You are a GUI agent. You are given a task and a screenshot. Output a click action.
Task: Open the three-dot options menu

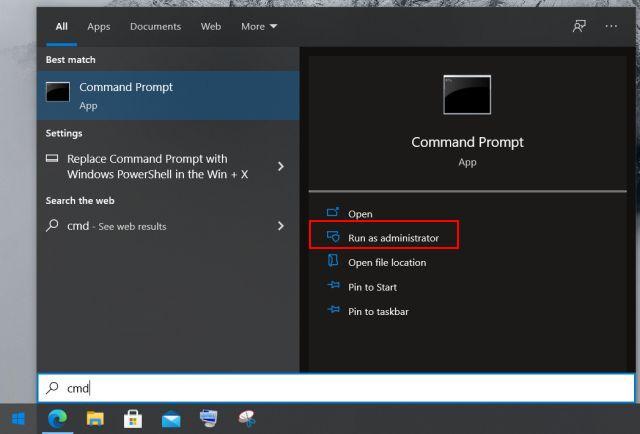tap(611, 26)
